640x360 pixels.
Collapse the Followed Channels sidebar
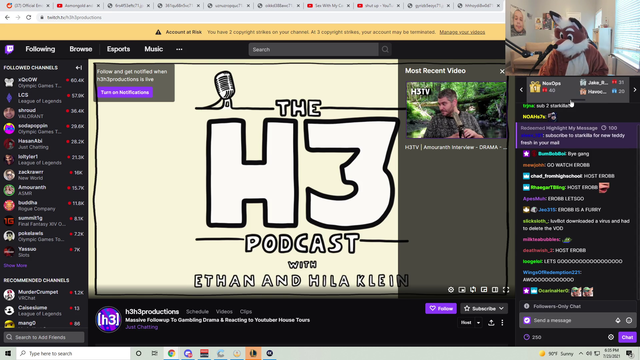[79, 68]
